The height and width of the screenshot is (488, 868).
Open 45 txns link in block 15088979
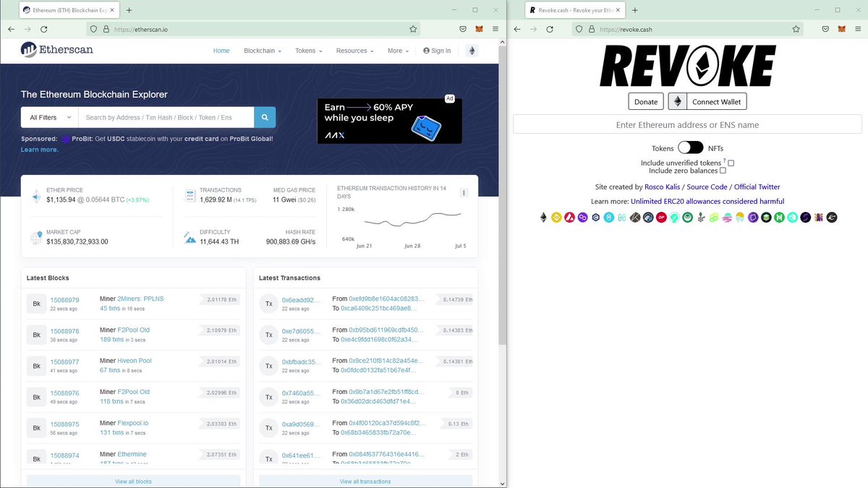coord(110,308)
